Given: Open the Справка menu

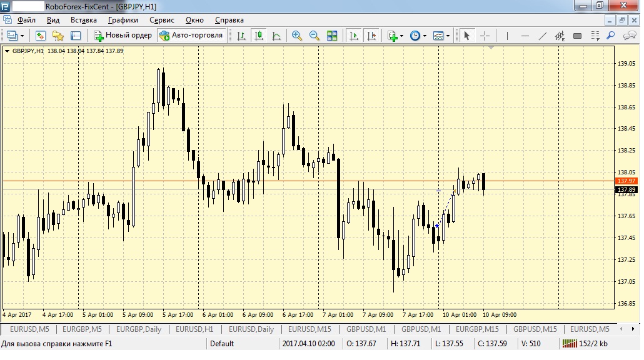Looking at the screenshot, I should pos(229,20).
